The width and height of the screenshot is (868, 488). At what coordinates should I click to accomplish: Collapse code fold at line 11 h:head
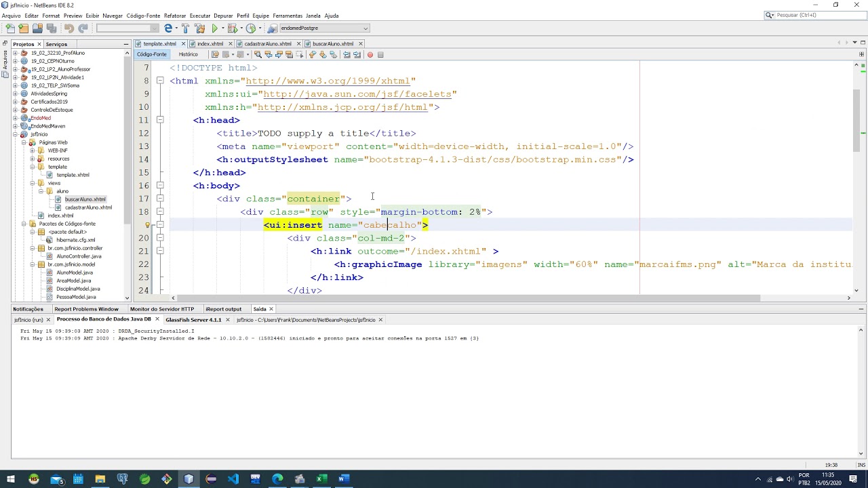[x=160, y=120]
